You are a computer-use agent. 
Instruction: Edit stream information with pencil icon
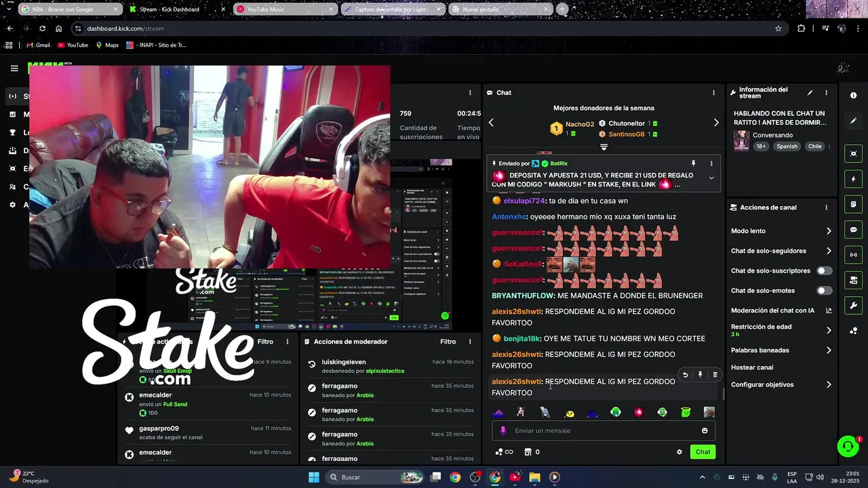pos(810,93)
